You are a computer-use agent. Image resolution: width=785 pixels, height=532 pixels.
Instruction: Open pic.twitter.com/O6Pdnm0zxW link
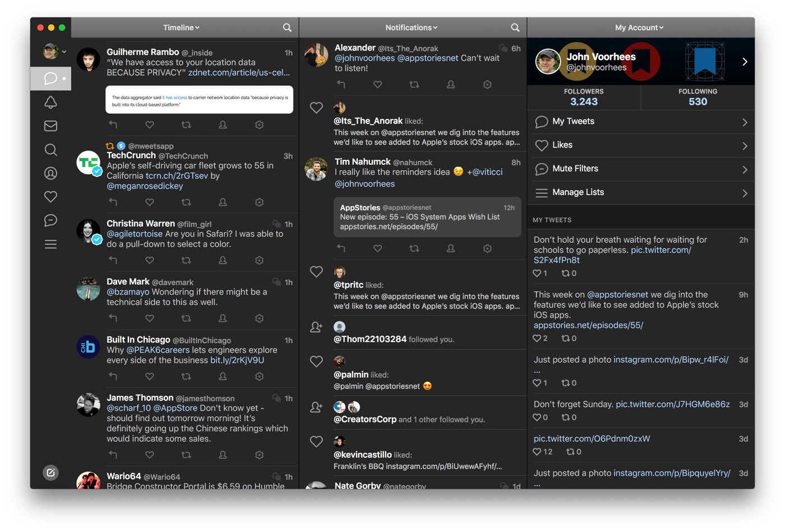[592, 438]
